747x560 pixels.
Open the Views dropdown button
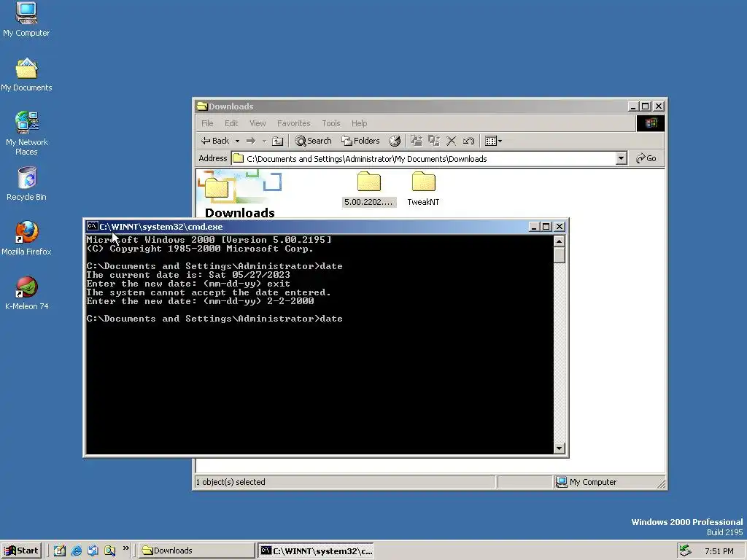(493, 141)
